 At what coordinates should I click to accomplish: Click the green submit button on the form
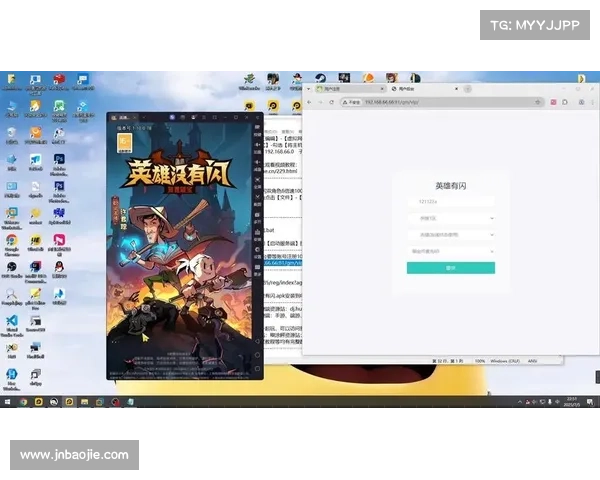(x=451, y=268)
